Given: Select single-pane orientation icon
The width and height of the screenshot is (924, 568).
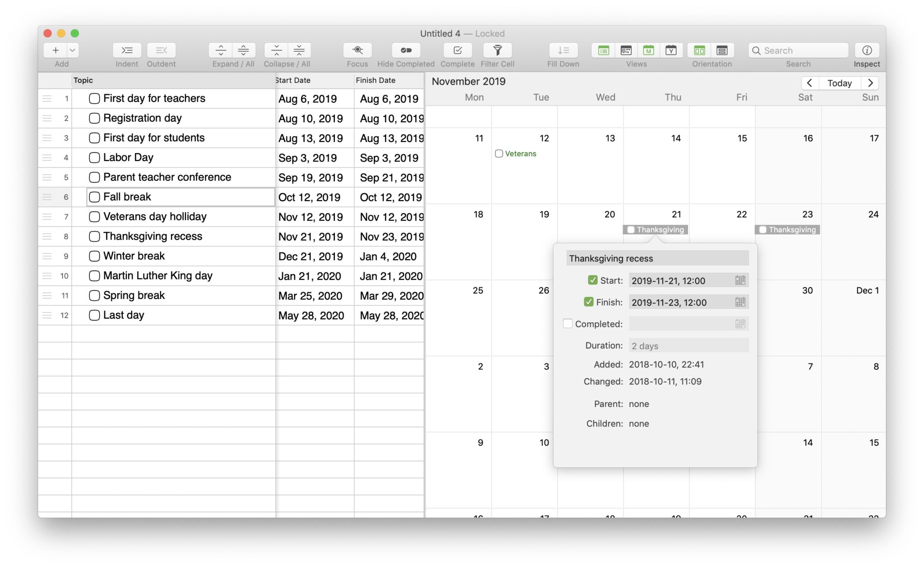Looking at the screenshot, I should coord(722,50).
